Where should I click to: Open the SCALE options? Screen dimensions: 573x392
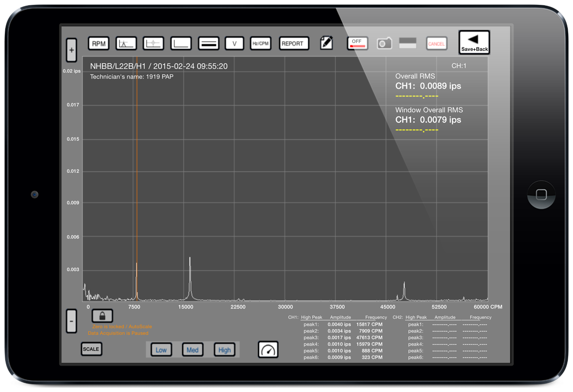tap(91, 349)
